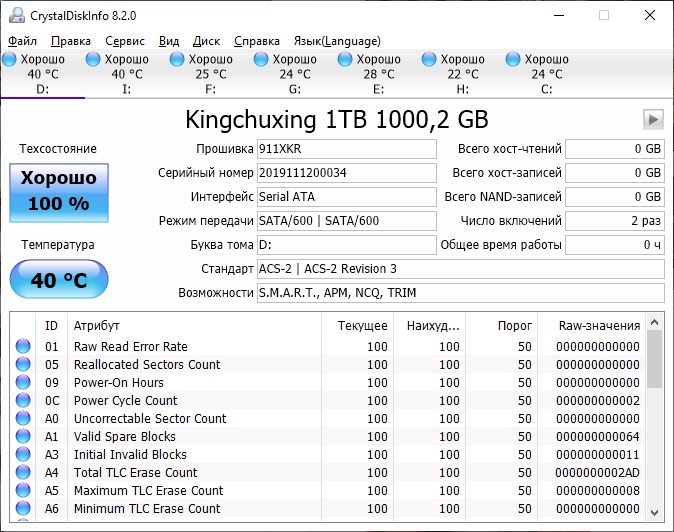Click the blue status orb for disk H:
Screen dimensions: 674x532
(x=429, y=59)
